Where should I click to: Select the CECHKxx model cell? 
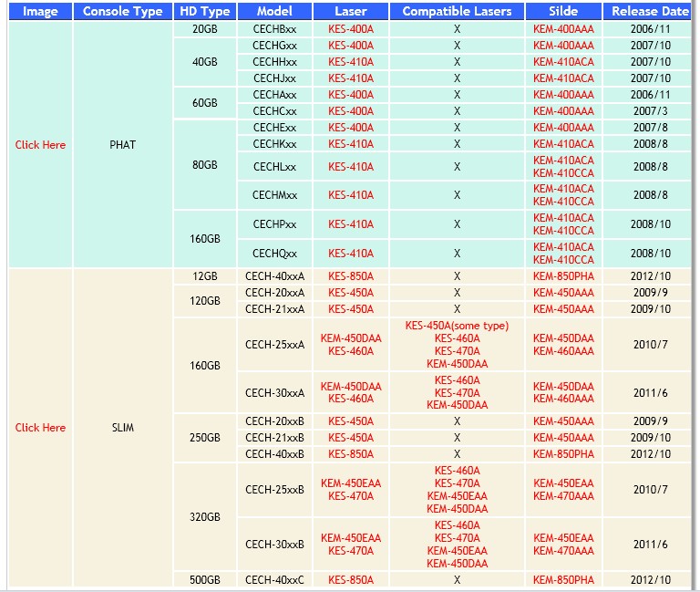(274, 144)
